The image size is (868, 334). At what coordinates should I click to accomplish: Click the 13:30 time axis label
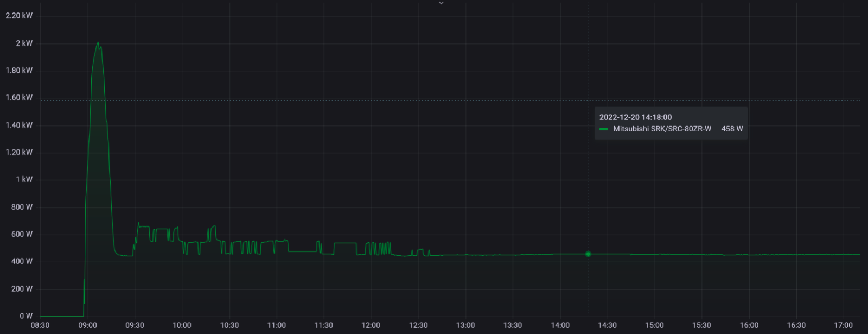(513, 325)
